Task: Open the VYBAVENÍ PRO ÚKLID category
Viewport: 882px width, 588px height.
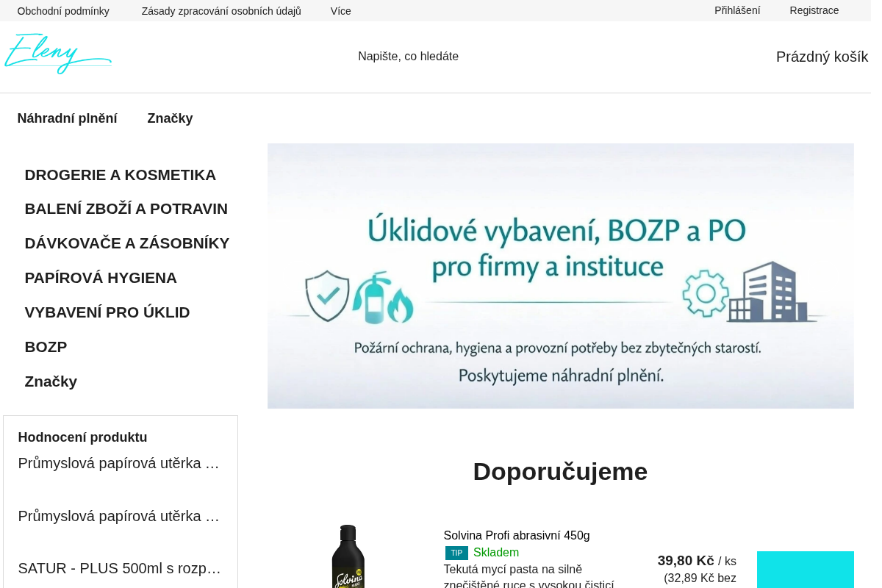Action: (x=107, y=312)
